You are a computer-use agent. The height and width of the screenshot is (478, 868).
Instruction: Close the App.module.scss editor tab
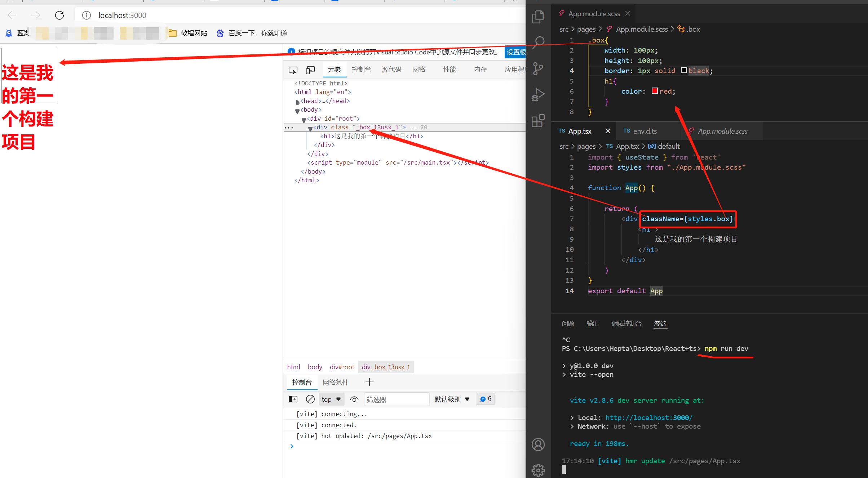[628, 13]
